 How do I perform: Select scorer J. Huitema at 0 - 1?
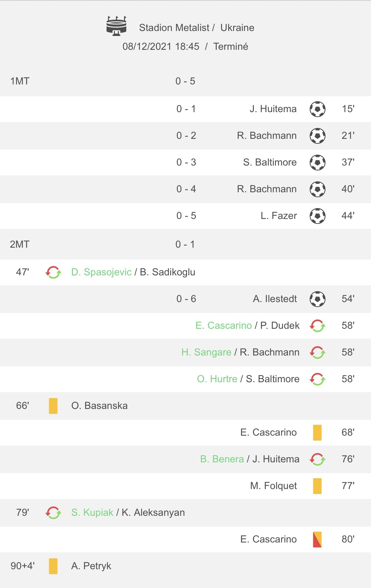273,109
